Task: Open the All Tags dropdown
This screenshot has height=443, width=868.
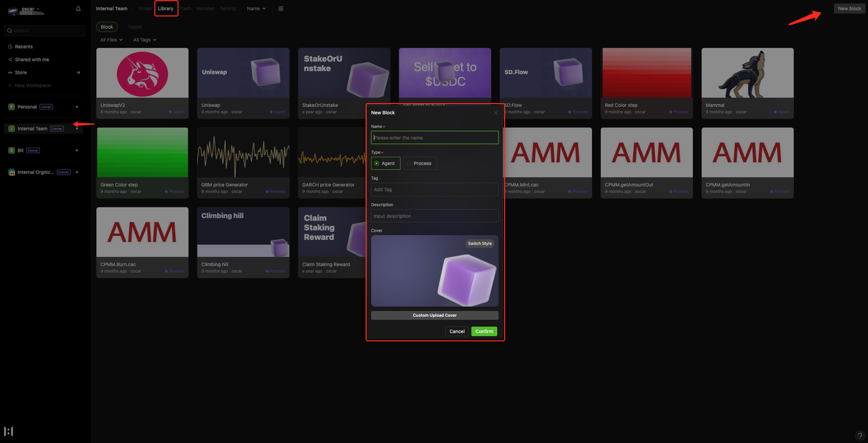Action: (x=144, y=40)
